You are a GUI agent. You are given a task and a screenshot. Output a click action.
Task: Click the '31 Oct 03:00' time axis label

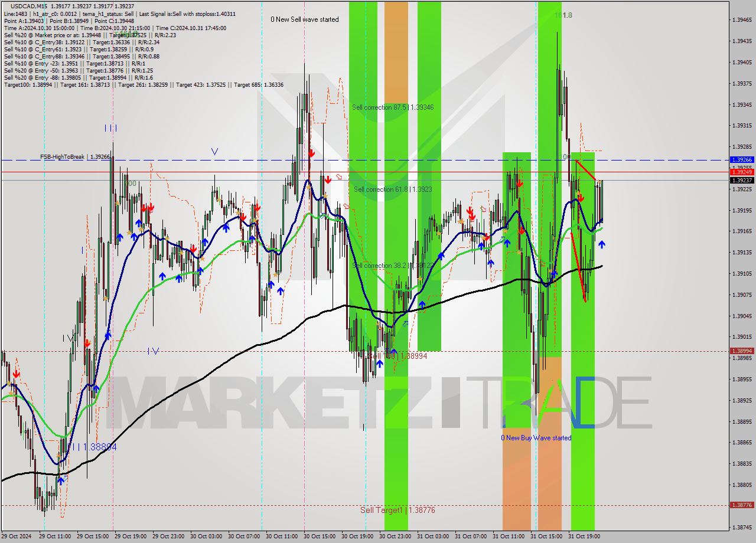(433, 537)
